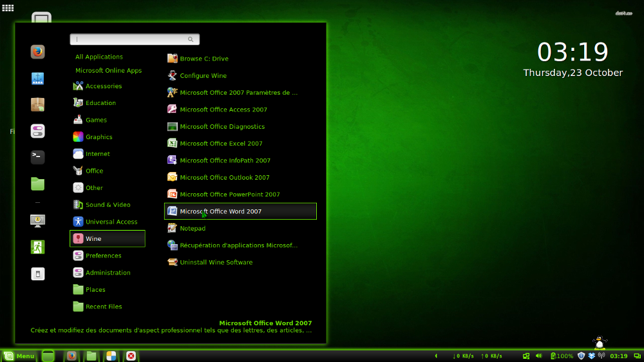Click the red X panel launcher

tap(131, 356)
